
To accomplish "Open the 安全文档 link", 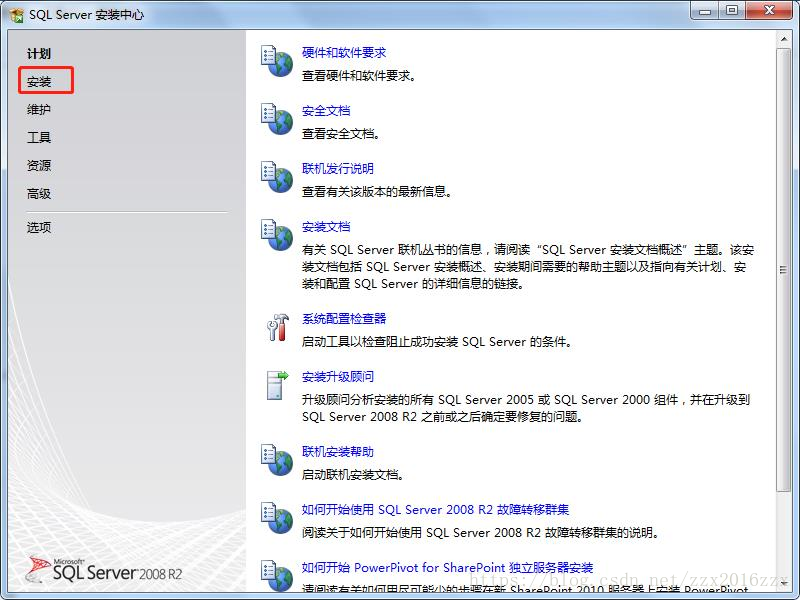I will point(326,111).
